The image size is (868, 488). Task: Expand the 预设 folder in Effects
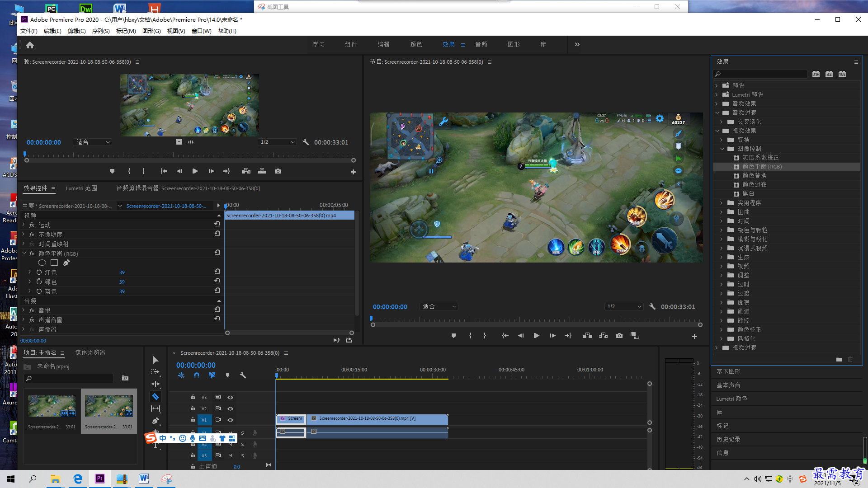(x=717, y=85)
